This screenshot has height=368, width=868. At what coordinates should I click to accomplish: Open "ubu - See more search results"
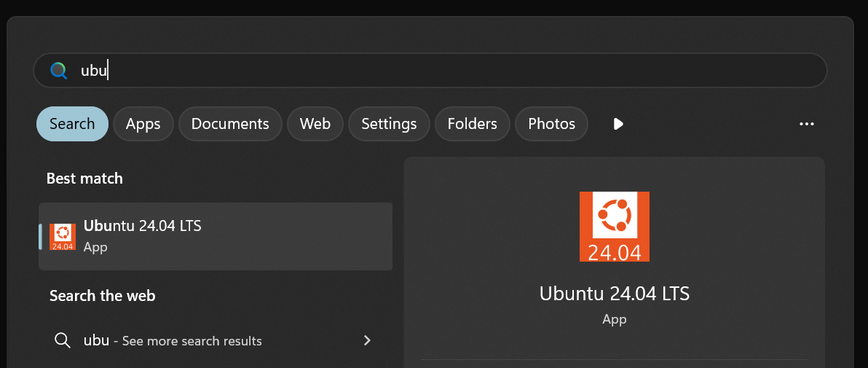point(173,340)
